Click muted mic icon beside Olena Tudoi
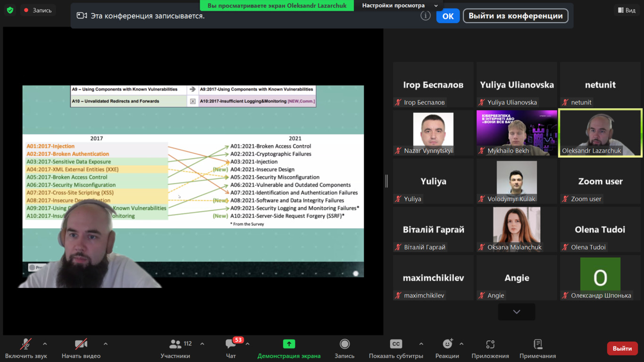Image resolution: width=644 pixels, height=362 pixels. tap(565, 247)
